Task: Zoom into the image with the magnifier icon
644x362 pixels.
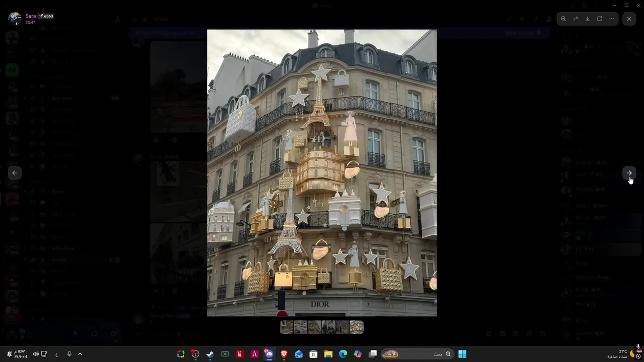Action: [563, 19]
